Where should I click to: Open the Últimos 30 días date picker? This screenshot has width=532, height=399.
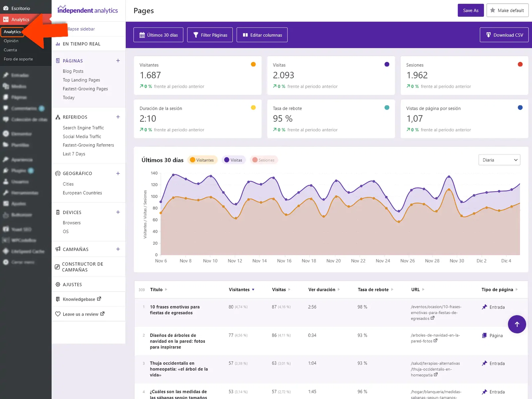point(158,35)
